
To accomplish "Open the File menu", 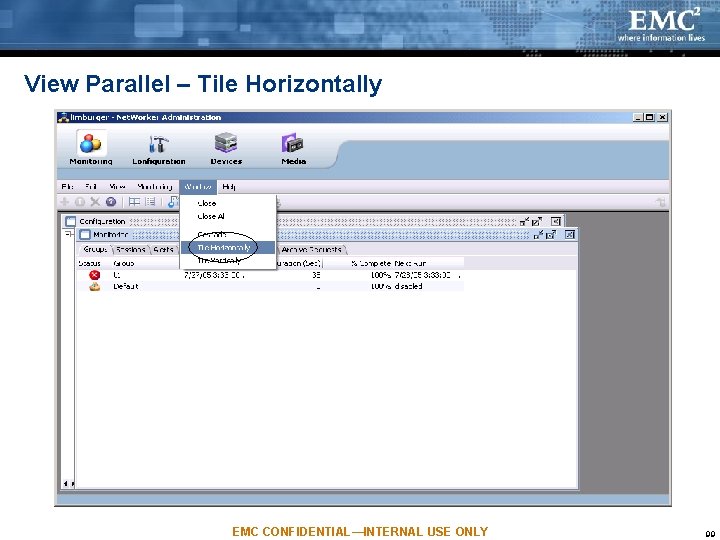I will 67,186.
